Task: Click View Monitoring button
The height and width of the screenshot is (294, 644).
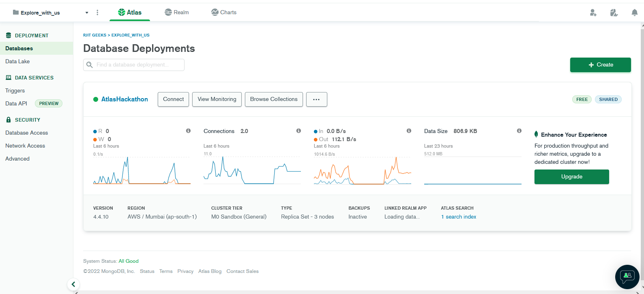Action: (217, 99)
